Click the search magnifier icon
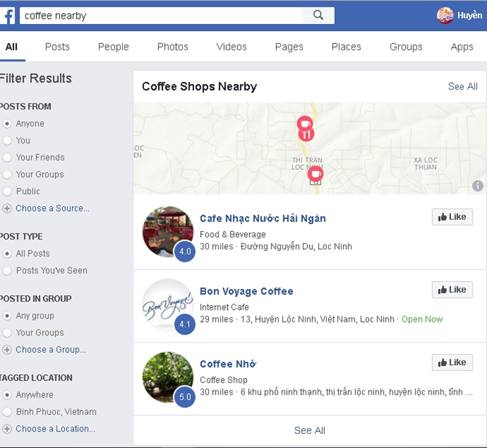 pyautogui.click(x=318, y=15)
